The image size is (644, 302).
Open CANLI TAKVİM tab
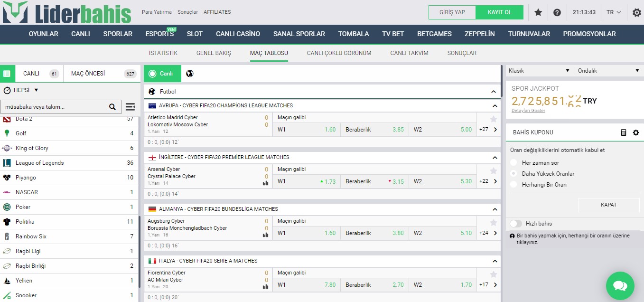click(409, 53)
